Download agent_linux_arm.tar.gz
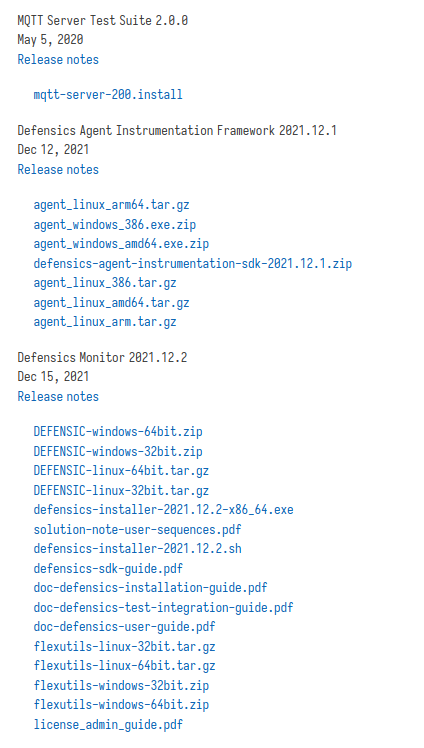Screen dimensions: 424x748 pos(105,322)
